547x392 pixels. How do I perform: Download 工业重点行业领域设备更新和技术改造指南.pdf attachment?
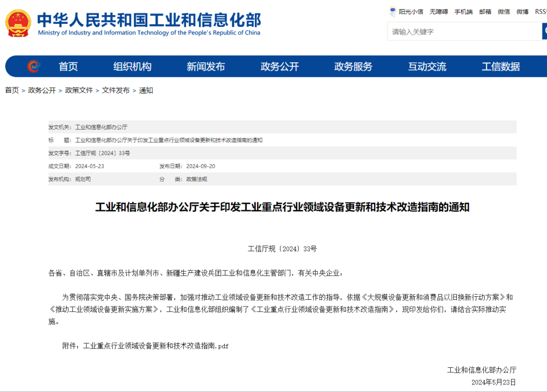click(155, 346)
